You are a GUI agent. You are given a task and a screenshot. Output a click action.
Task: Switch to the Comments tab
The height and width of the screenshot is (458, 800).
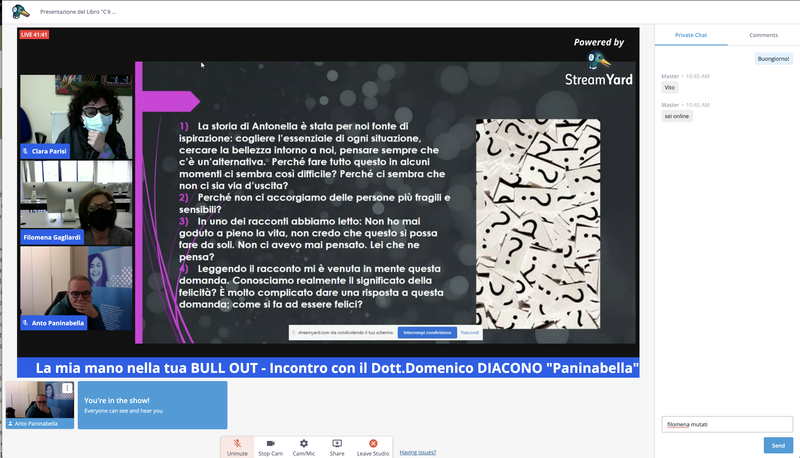click(x=763, y=35)
